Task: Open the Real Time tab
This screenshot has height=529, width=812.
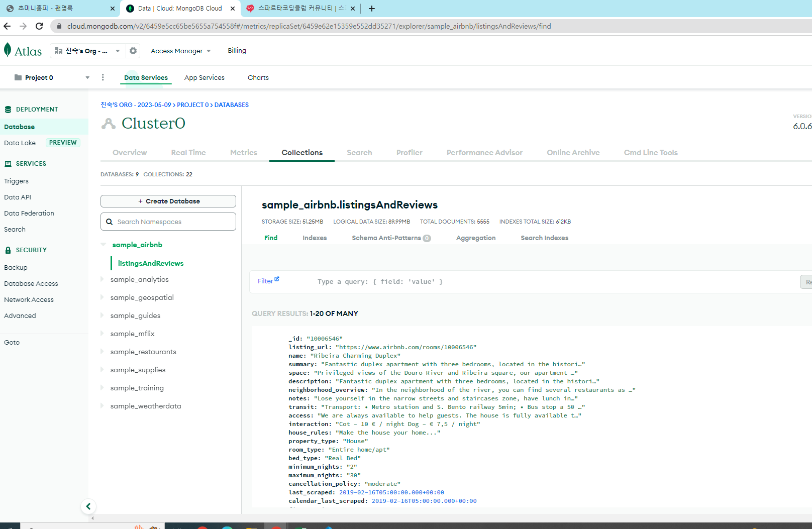Action: coord(188,152)
